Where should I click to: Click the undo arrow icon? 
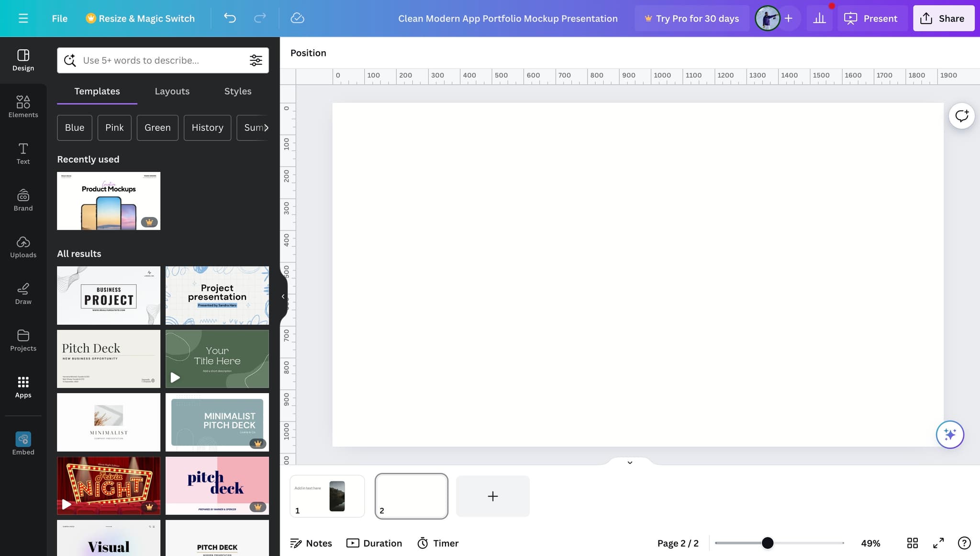(x=230, y=18)
